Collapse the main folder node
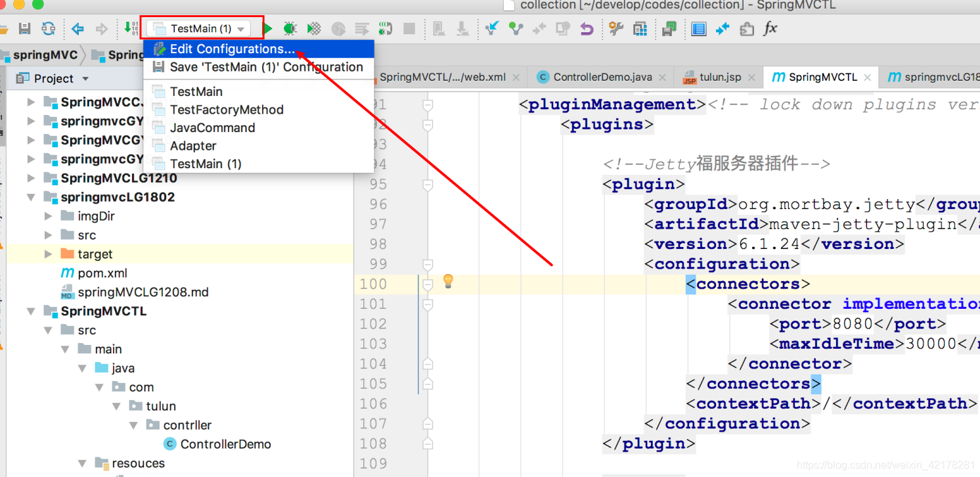Screen dimensions: 980x477 [65, 350]
